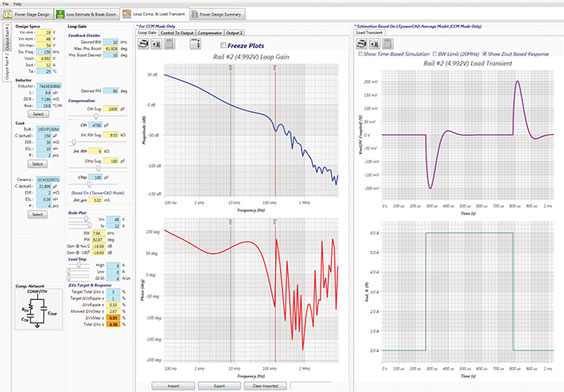Viewport: 564px width, 392px height.
Task: Enable the Freeze Plots checkbox
Action: click(x=223, y=45)
